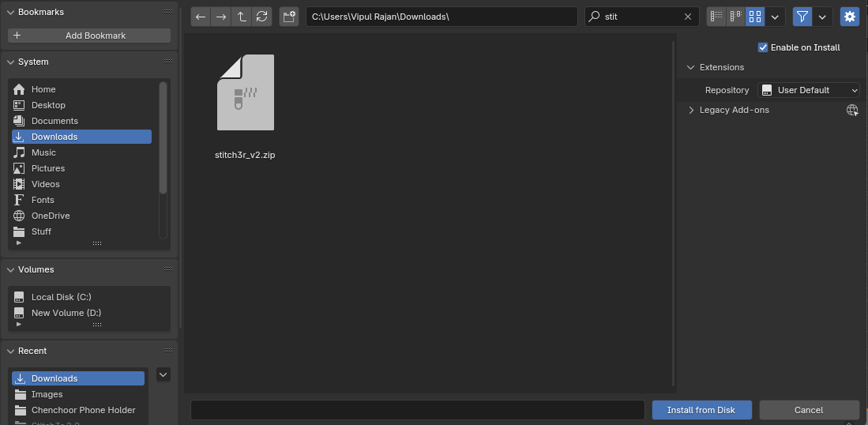Open filter settings dropdown arrow
Image resolution: width=868 pixels, height=425 pixels.
(x=823, y=17)
